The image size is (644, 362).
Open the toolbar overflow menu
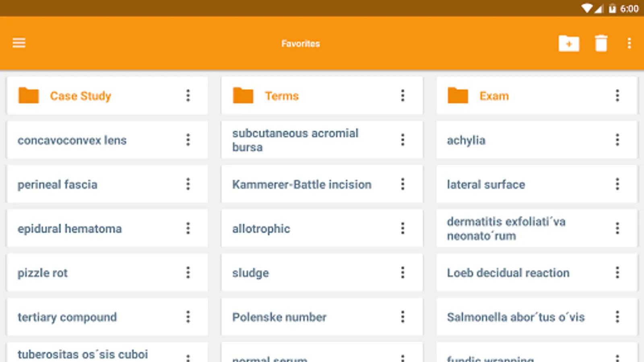click(629, 43)
